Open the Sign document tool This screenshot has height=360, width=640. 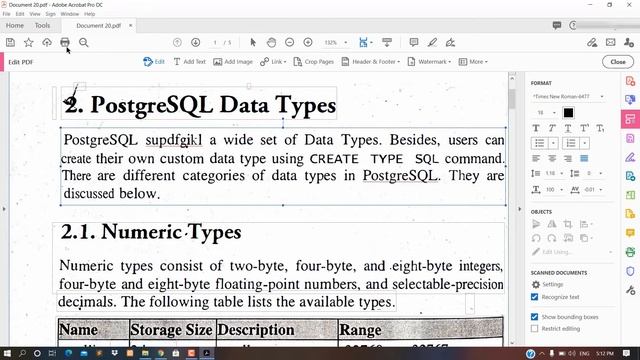click(x=450, y=42)
